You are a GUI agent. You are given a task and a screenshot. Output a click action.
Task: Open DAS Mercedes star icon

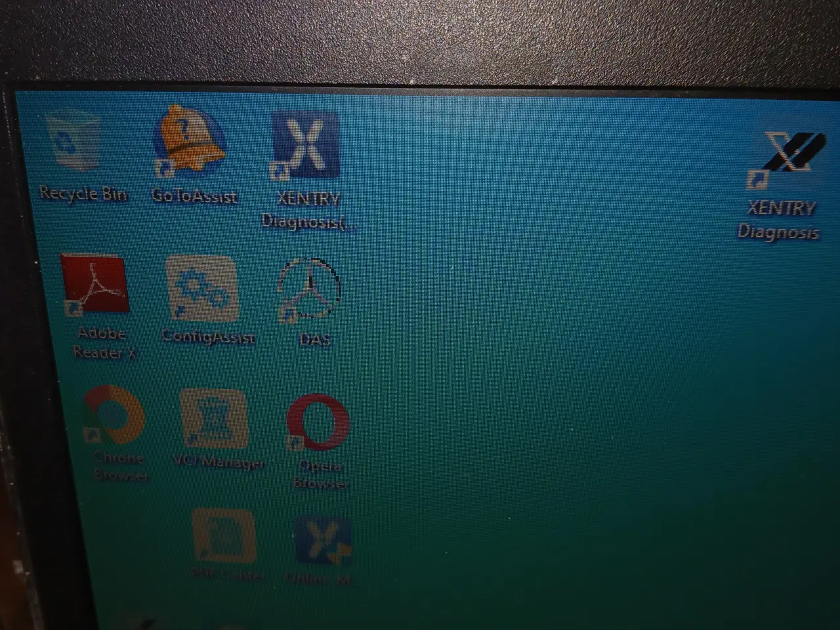(x=310, y=288)
